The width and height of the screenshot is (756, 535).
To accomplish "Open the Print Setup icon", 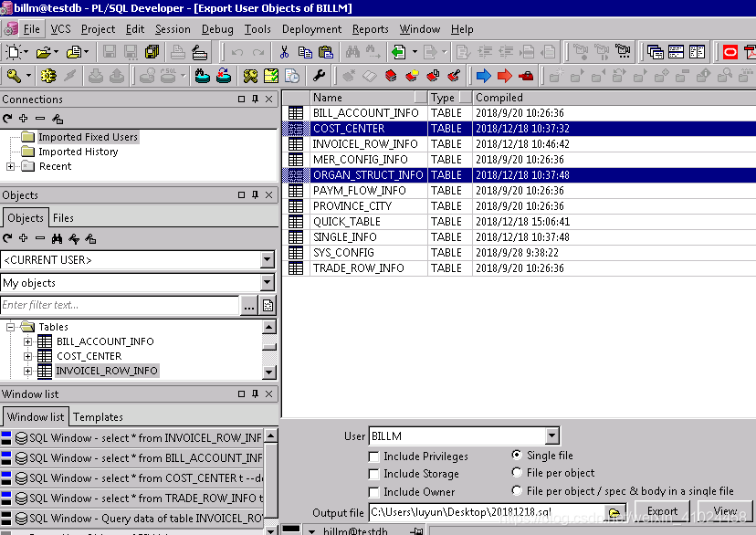I will 199,51.
